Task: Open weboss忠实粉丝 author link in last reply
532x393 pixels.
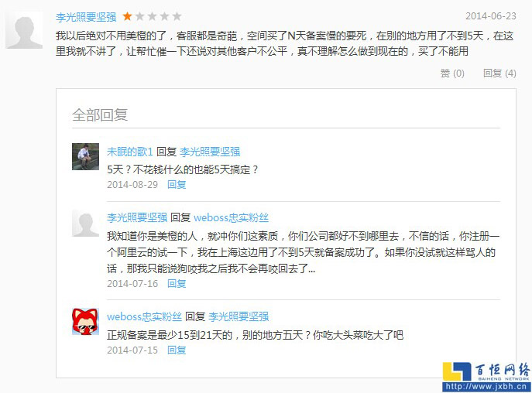Action: coord(144,316)
